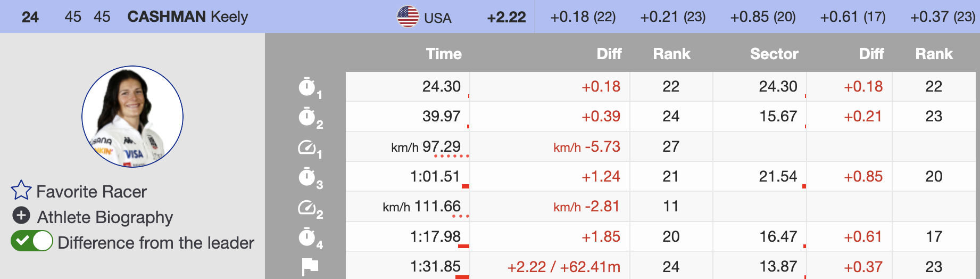
Task: Click CASHMAN Keely name in header row
Action: [188, 17]
